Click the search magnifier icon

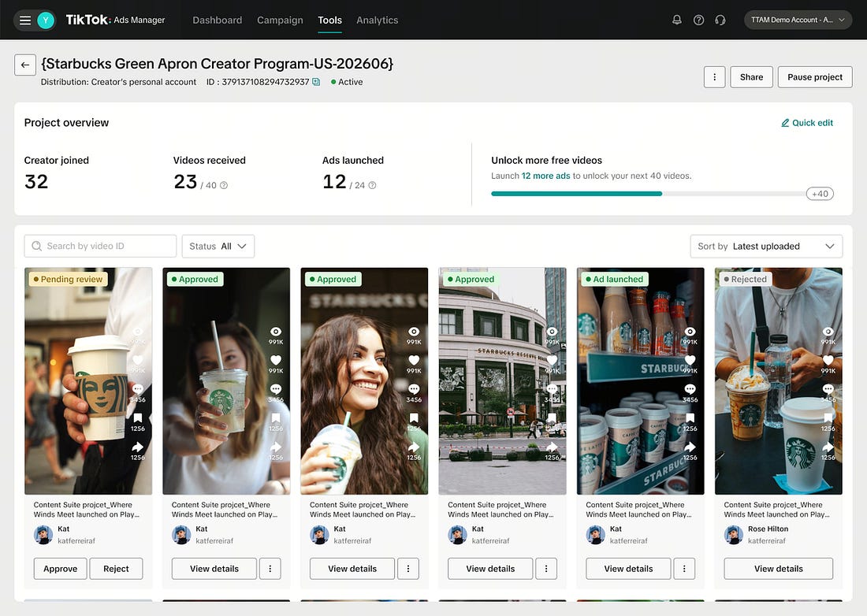[36, 246]
